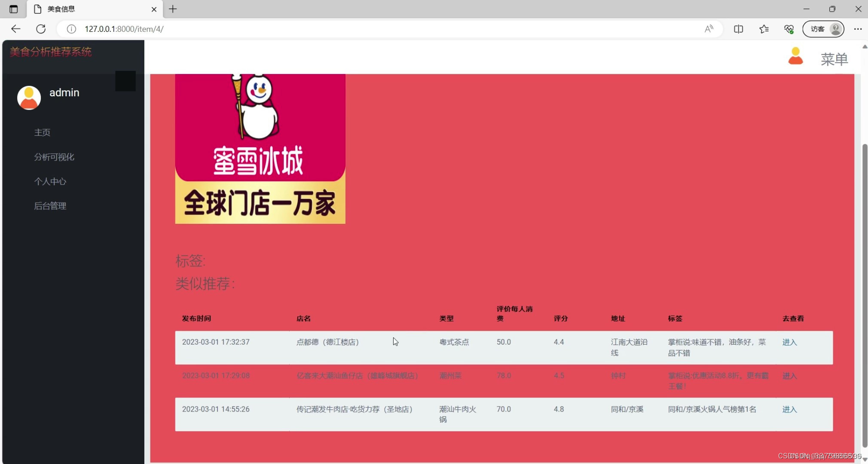Open a new browser tab with the plus button

click(x=172, y=9)
